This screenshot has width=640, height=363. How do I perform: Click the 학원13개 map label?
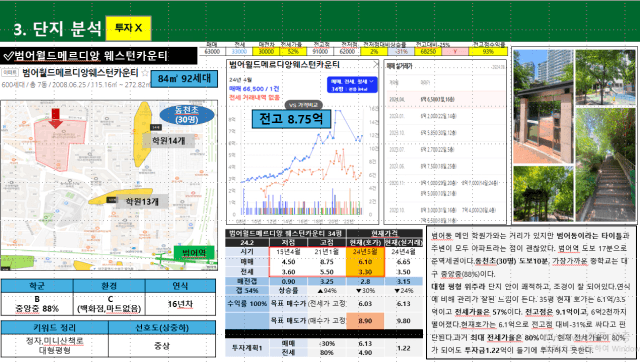click(142, 201)
